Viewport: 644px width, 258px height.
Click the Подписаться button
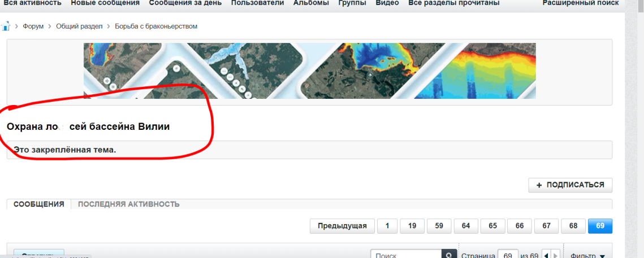[x=570, y=185]
